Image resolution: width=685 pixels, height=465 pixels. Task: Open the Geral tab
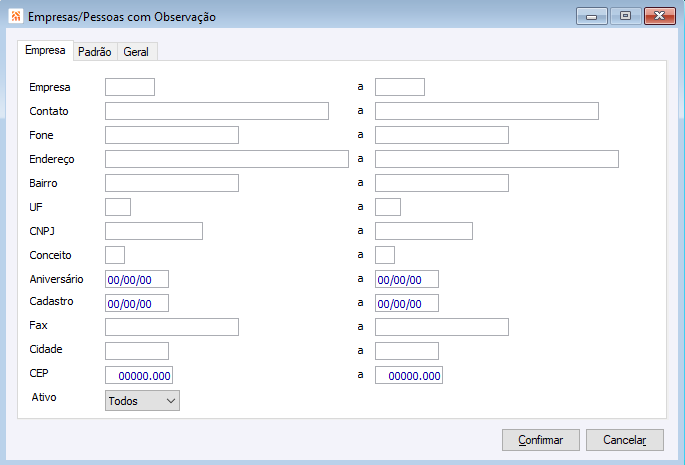coord(136,52)
